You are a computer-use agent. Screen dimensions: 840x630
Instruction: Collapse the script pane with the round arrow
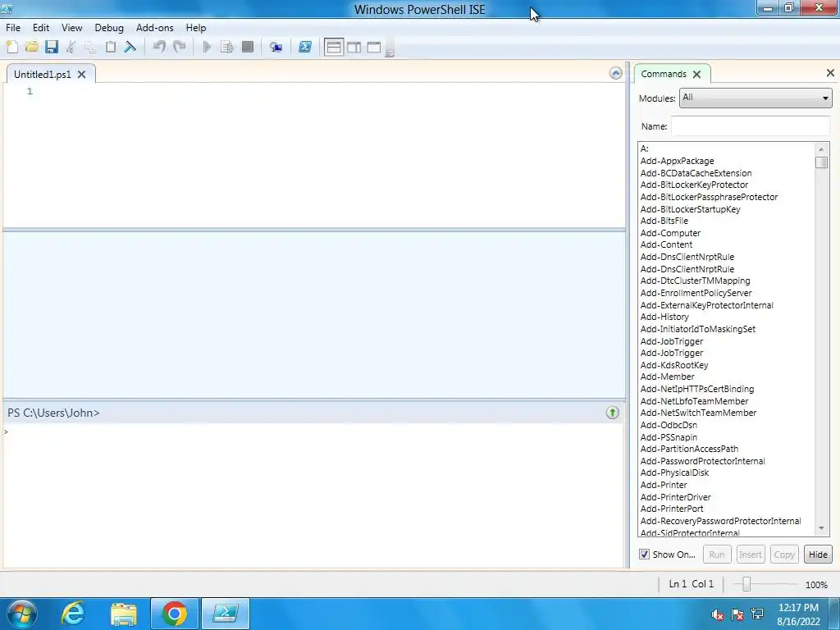point(615,73)
